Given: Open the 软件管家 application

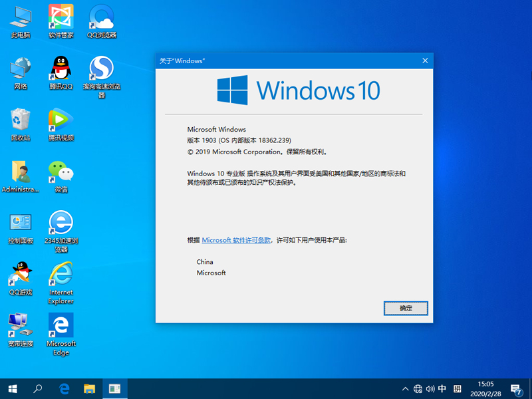Looking at the screenshot, I should [x=61, y=17].
